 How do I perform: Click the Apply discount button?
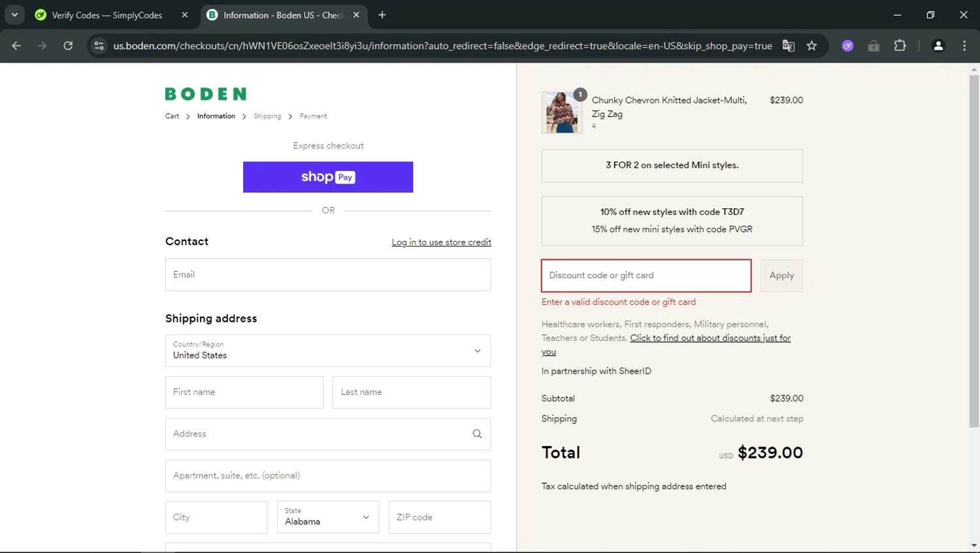coord(781,276)
